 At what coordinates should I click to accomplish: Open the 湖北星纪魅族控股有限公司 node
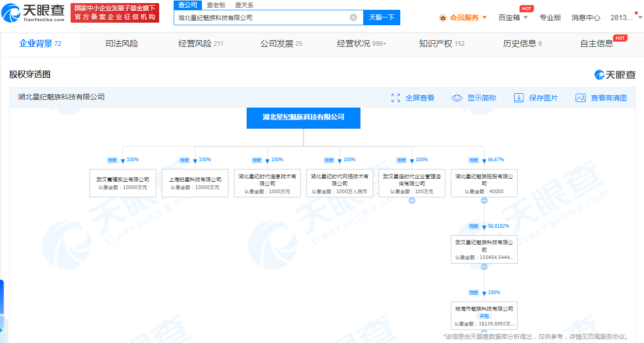tap(484, 183)
